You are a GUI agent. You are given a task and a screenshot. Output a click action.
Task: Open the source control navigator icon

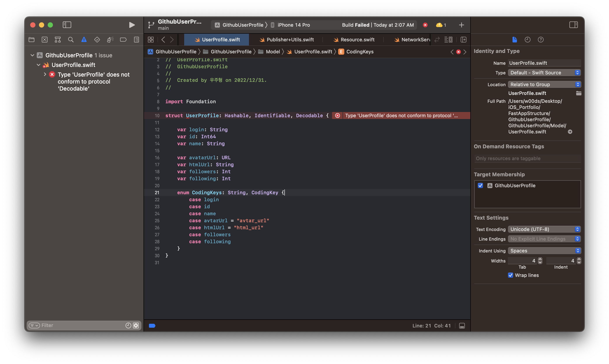pyautogui.click(x=45, y=40)
